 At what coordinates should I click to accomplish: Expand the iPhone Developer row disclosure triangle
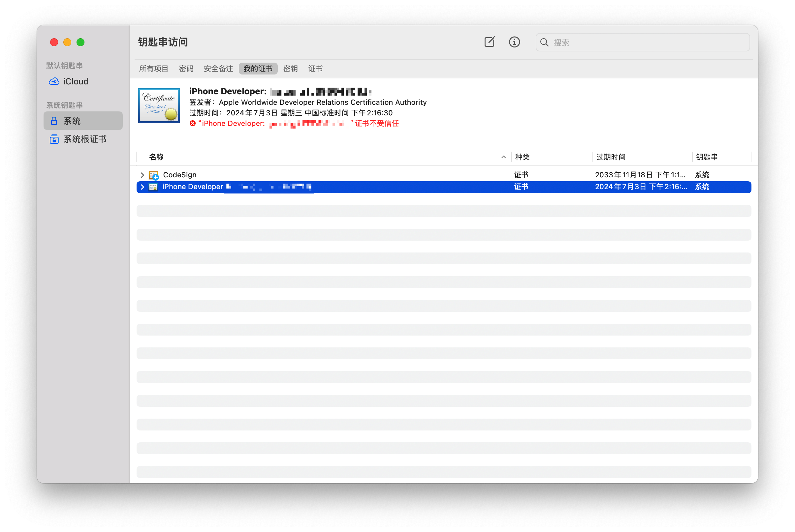142,187
